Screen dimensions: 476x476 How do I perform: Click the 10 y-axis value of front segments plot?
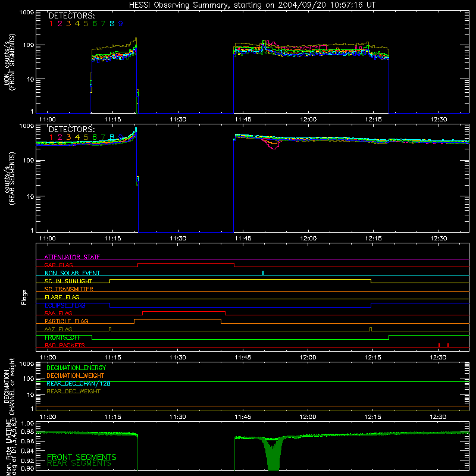(30, 79)
